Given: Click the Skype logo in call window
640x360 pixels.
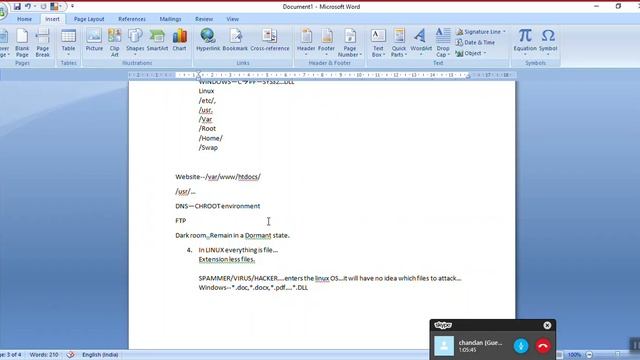Looking at the screenshot, I should click(x=443, y=325).
